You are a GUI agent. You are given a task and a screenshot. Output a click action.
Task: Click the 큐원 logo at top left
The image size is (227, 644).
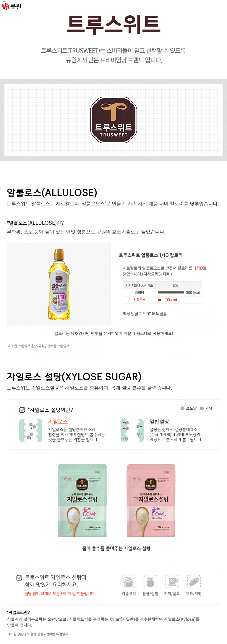pyautogui.click(x=12, y=6)
